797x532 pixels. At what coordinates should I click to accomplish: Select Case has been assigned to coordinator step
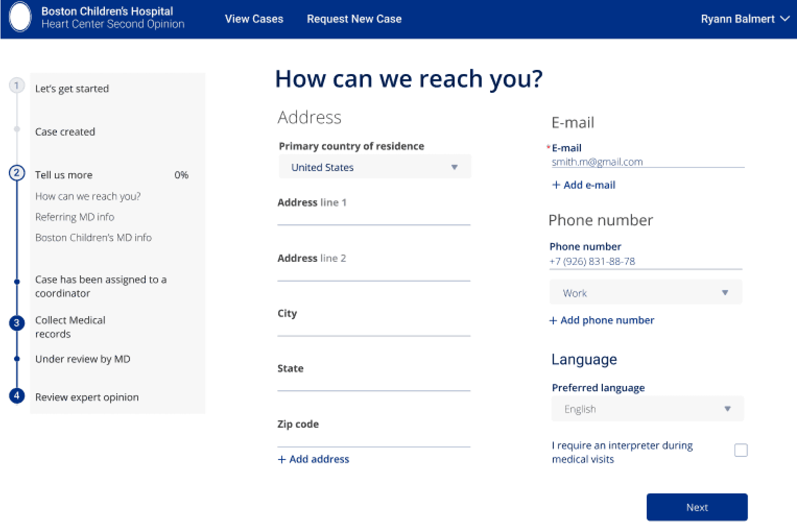pyautogui.click(x=101, y=286)
